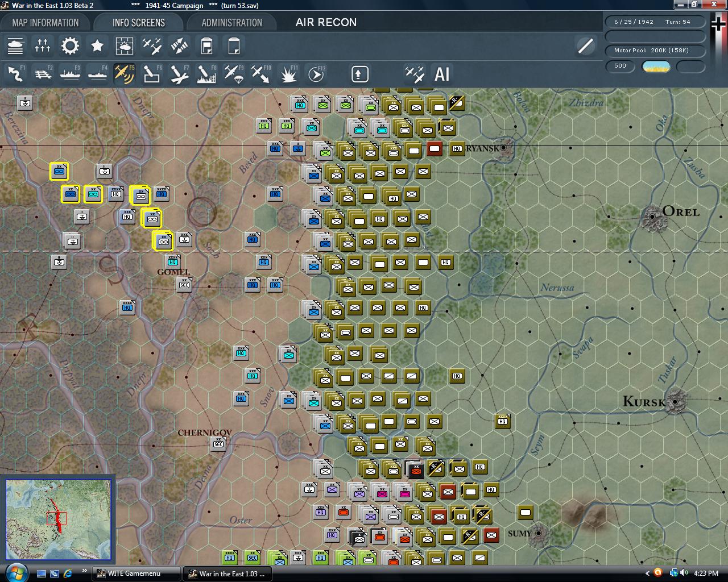The height and width of the screenshot is (582, 728).
Task: Open the strategic city bombing F8 mode
Action: pyautogui.click(x=206, y=73)
